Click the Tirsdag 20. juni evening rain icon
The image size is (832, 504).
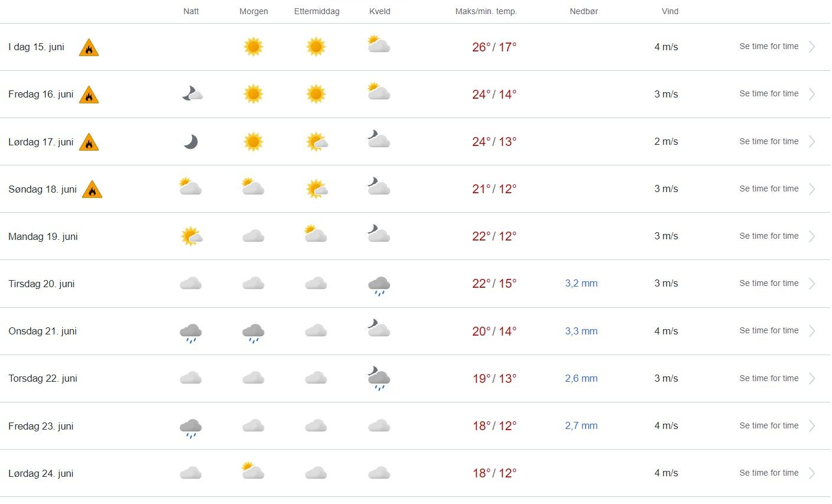click(379, 285)
